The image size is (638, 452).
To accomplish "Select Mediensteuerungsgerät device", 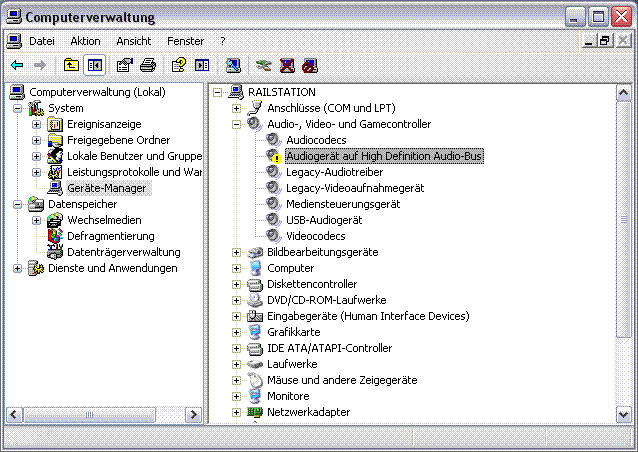I will tap(343, 204).
